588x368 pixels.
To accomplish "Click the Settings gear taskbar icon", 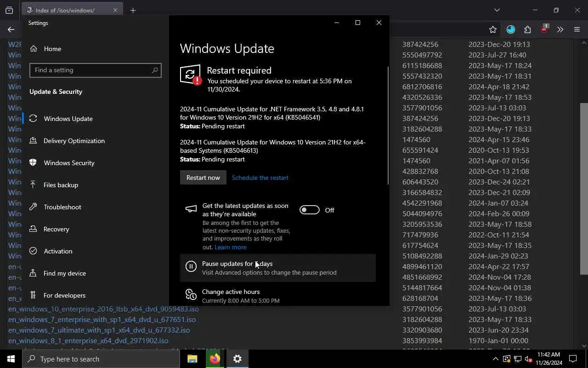I will pyautogui.click(x=237, y=359).
